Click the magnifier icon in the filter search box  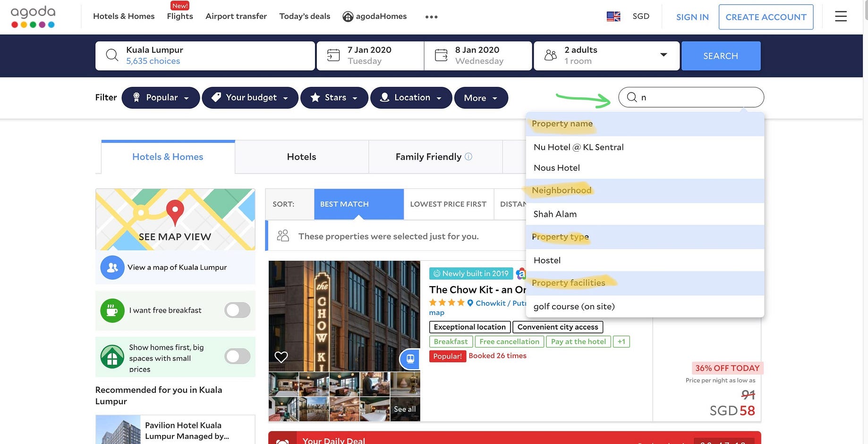(x=631, y=97)
